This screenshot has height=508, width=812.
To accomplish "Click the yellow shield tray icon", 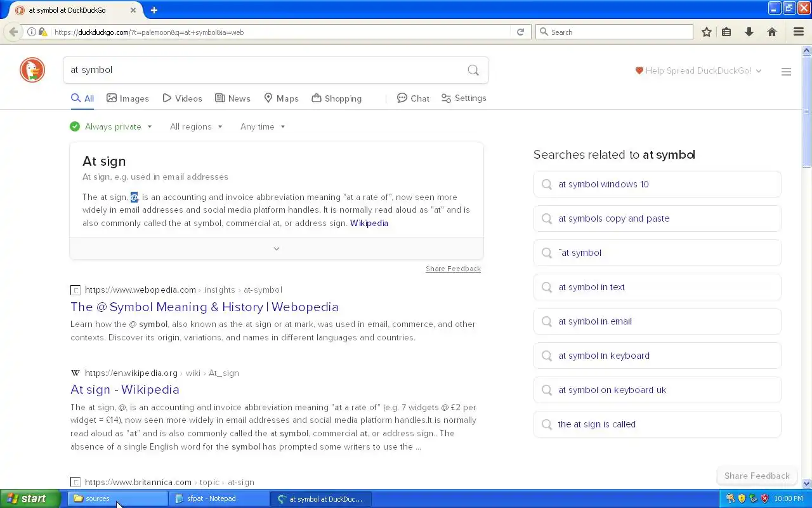I will [742, 498].
